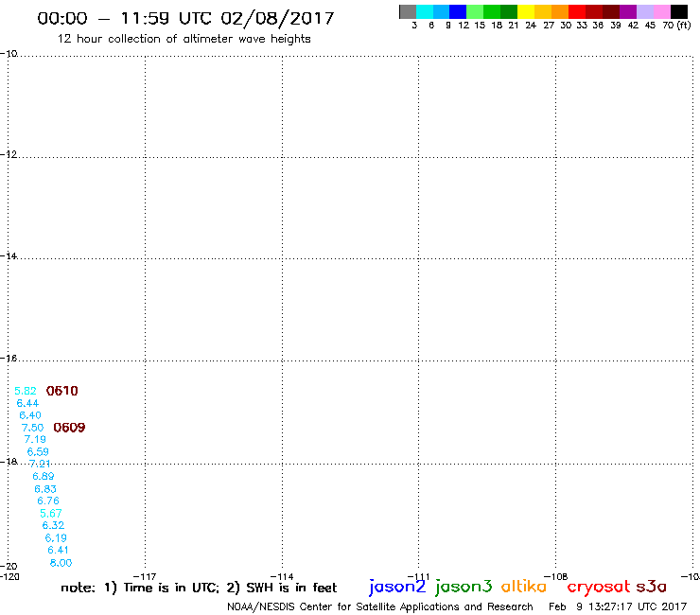Pick the dark blue swatch in the legend
700x615 pixels.
(458, 11)
